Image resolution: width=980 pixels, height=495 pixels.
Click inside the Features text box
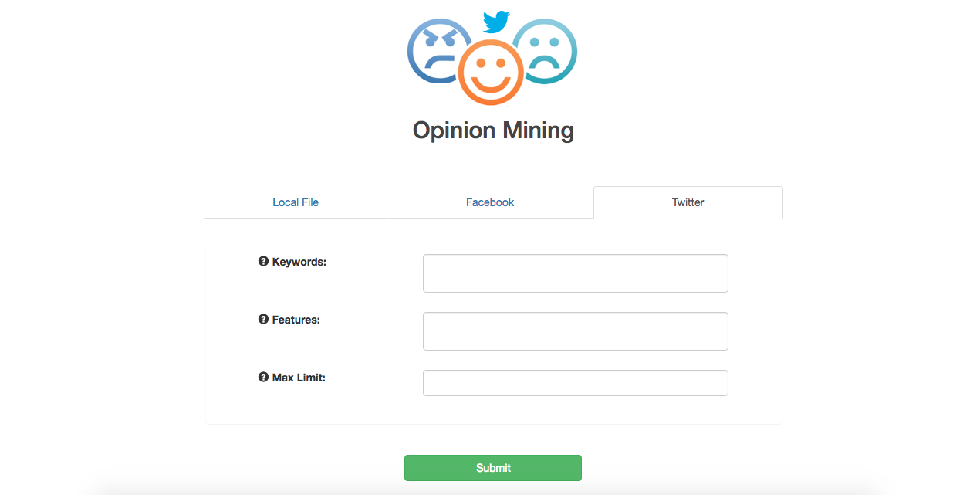575,331
